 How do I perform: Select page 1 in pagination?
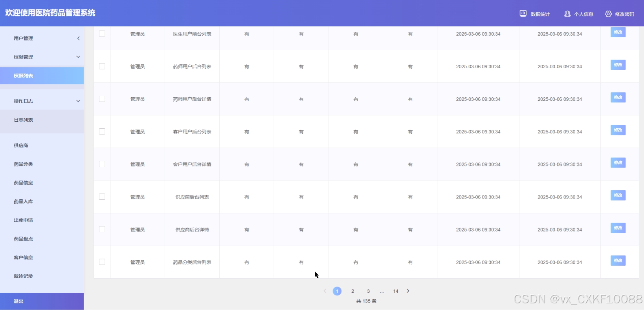tap(337, 291)
